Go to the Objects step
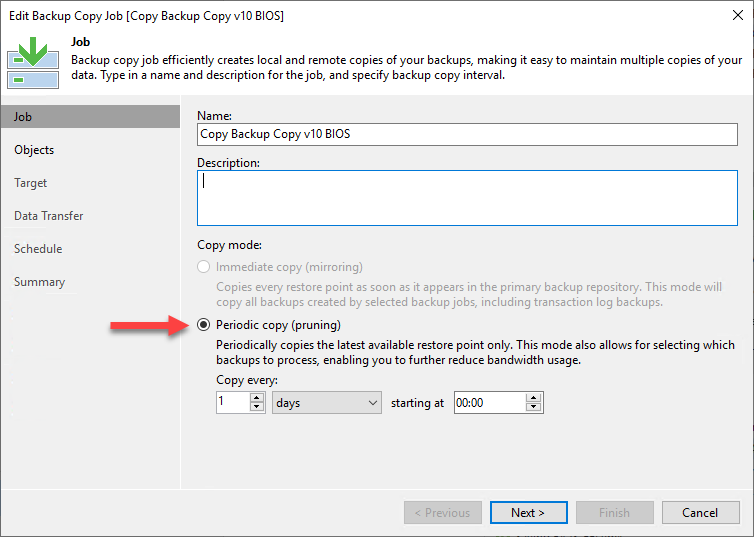The width and height of the screenshot is (754, 537). click(34, 150)
